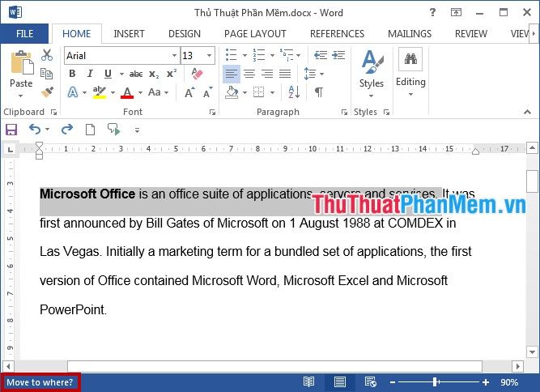
Task: Expand the Editing group dropdown
Action: 410,94
